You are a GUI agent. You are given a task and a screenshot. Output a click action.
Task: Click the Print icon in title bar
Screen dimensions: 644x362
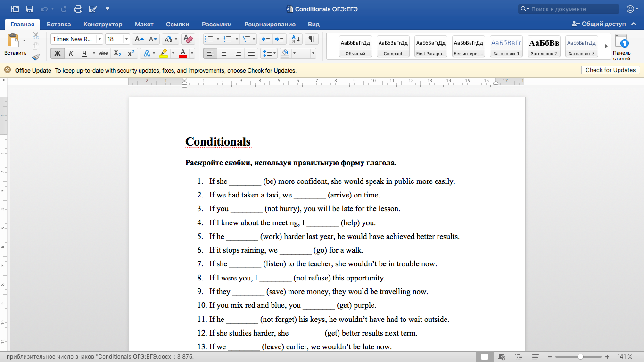78,9
